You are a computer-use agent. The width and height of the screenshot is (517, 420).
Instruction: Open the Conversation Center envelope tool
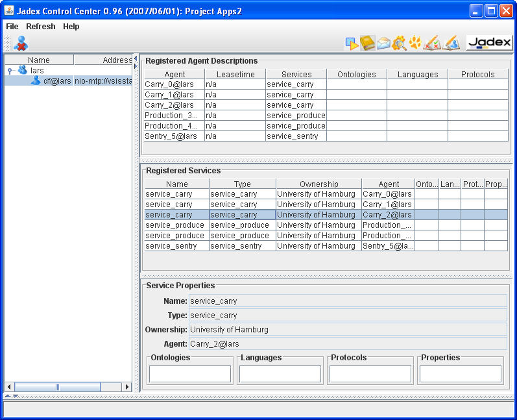(383, 43)
